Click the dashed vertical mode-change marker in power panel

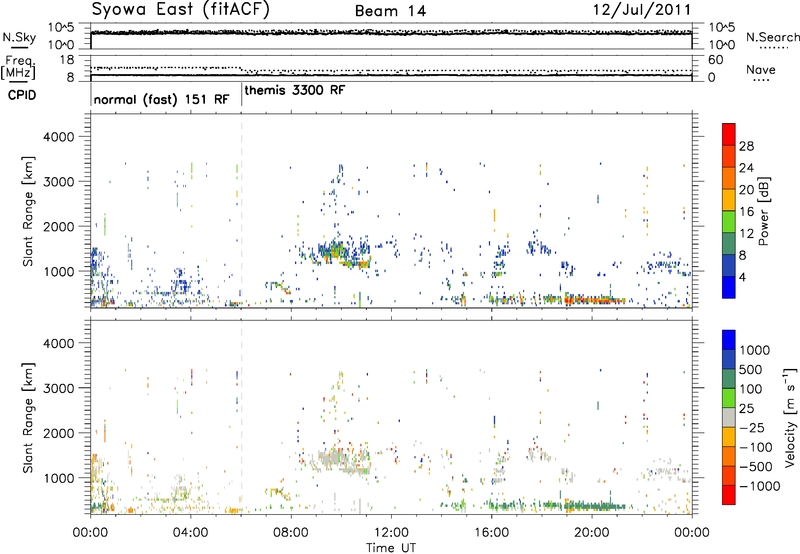(x=241, y=211)
